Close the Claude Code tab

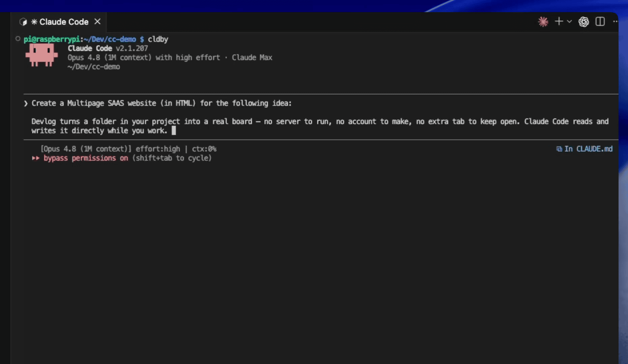pos(97,22)
